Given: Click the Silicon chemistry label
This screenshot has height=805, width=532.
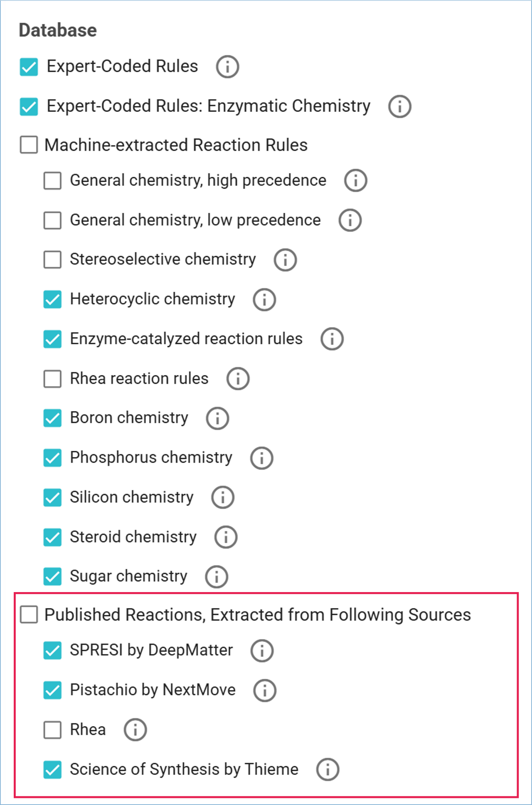Looking at the screenshot, I should pyautogui.click(x=131, y=497).
